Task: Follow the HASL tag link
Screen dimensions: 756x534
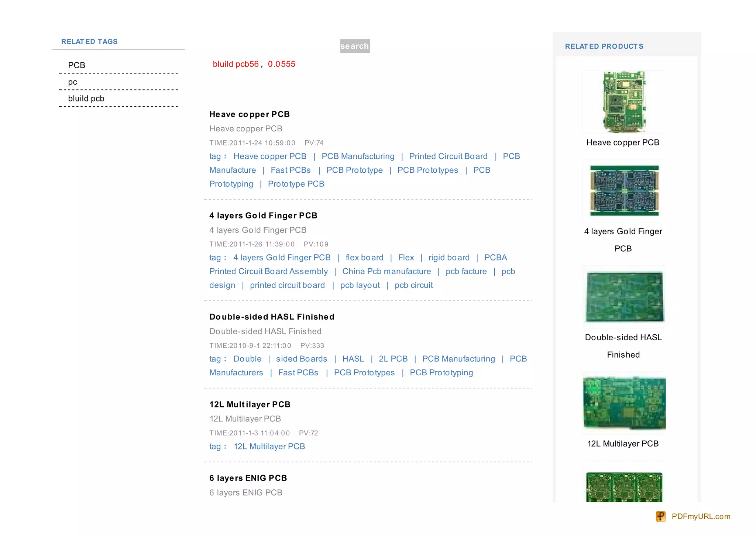Action: 353,359
